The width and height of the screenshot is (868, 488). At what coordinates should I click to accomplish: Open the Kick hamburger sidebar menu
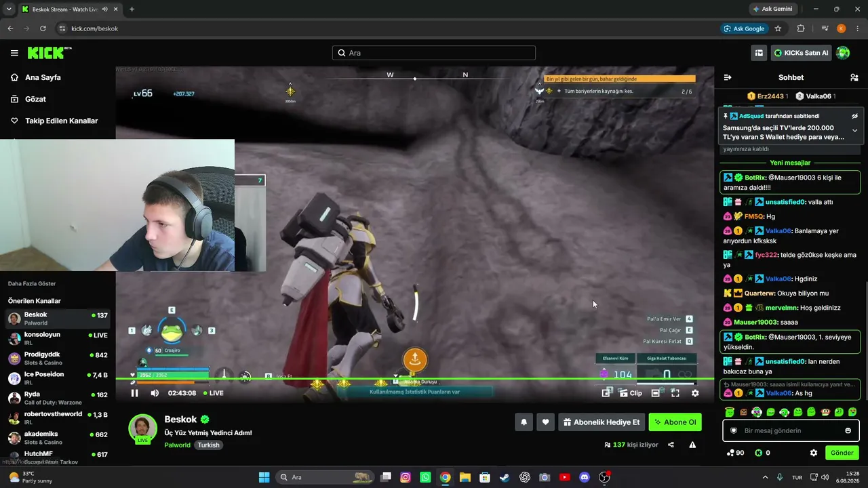tap(14, 53)
